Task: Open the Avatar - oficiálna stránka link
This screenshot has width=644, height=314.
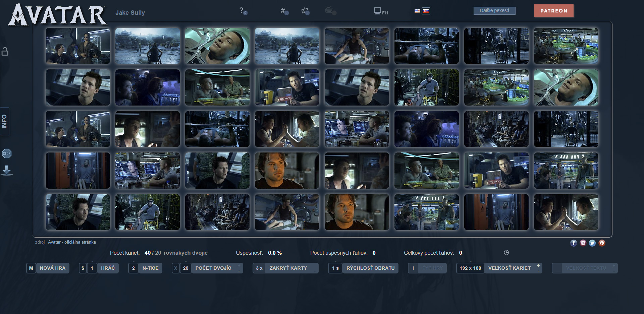Action: [x=72, y=242]
